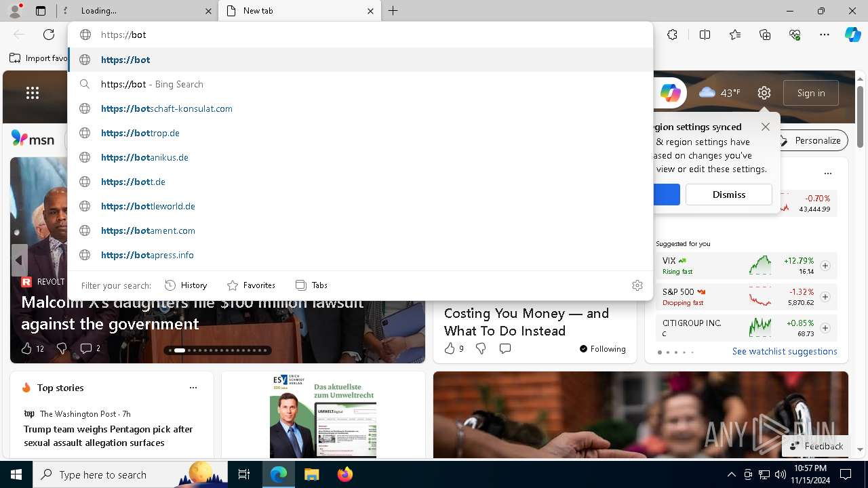Show hidden system tray icons
This screenshot has height=488, width=868.
pos(731,474)
